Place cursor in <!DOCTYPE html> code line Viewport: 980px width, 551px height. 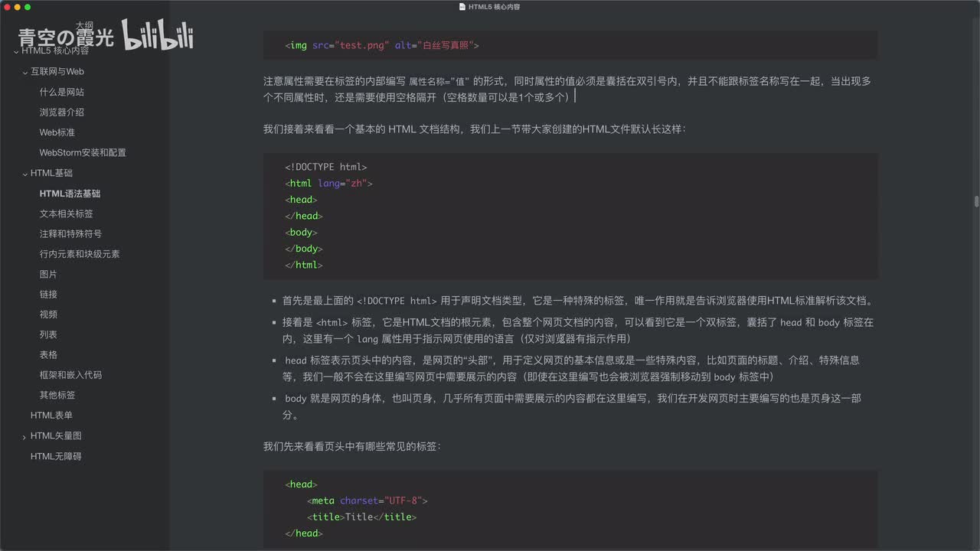[x=325, y=167]
